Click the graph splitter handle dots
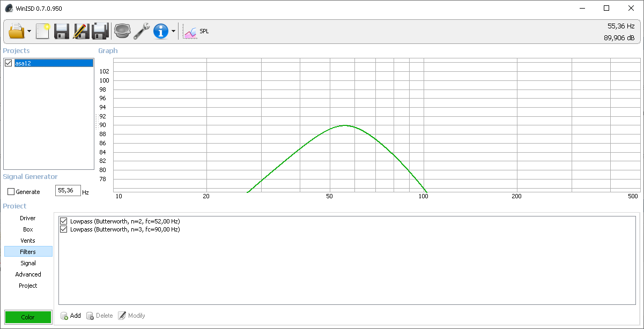The height and width of the screenshot is (329, 644). point(97,121)
